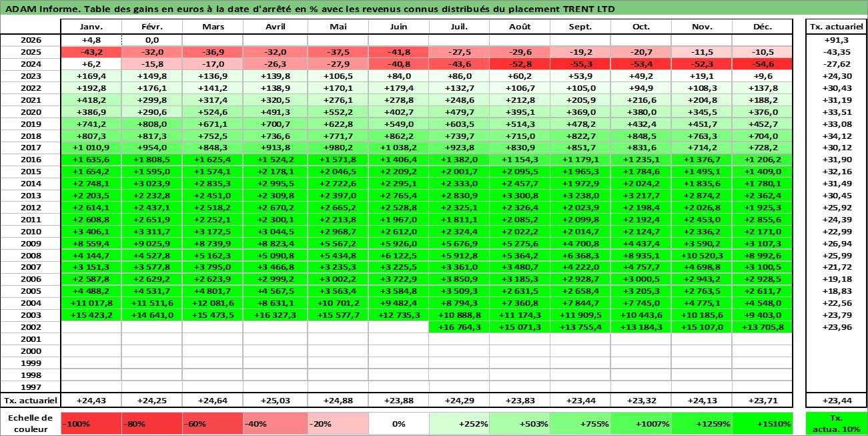Click the +1259% legend swatch
This screenshot has width=868, height=436.
pos(702,423)
